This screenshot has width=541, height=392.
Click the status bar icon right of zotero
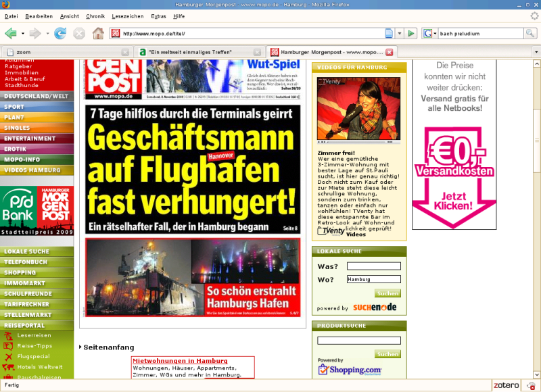(x=532, y=385)
